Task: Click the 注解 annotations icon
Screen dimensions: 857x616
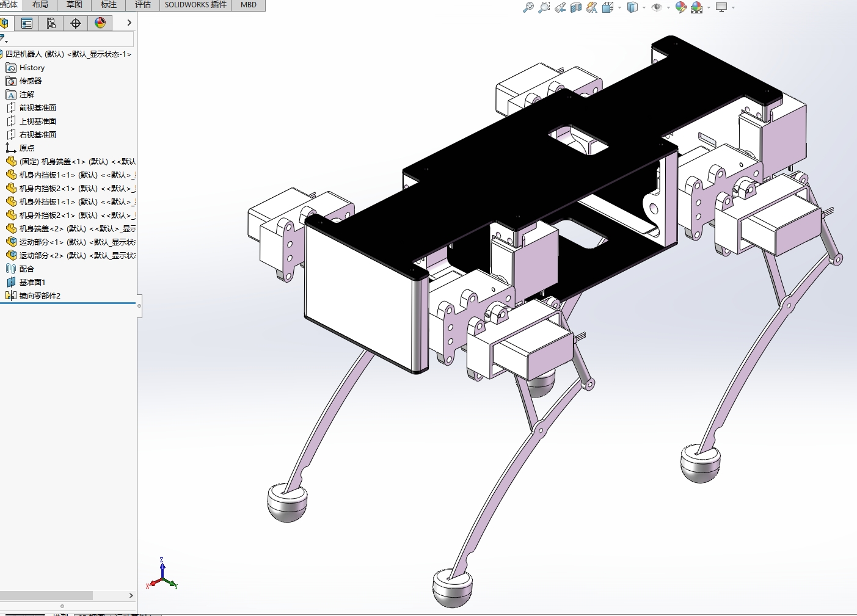Action: 11,95
